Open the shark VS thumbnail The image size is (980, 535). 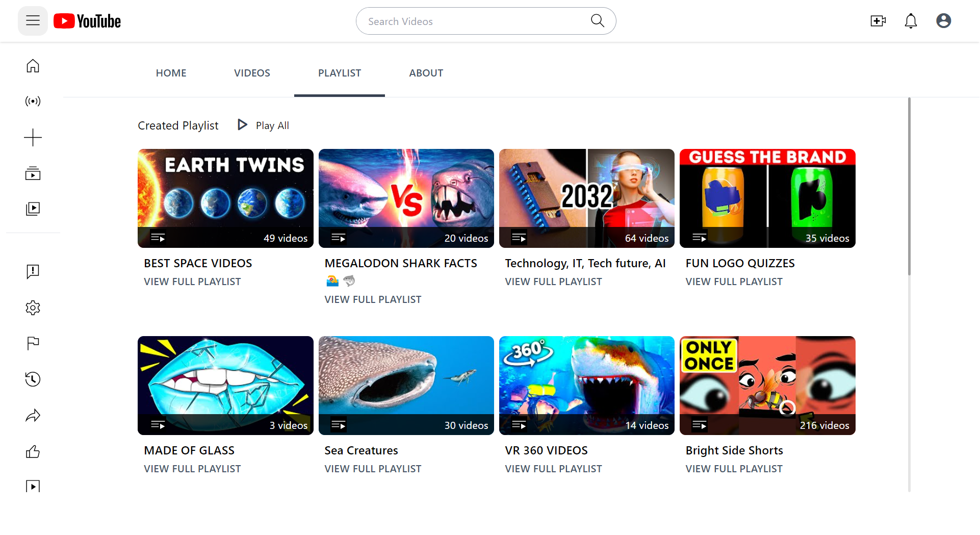(x=406, y=198)
